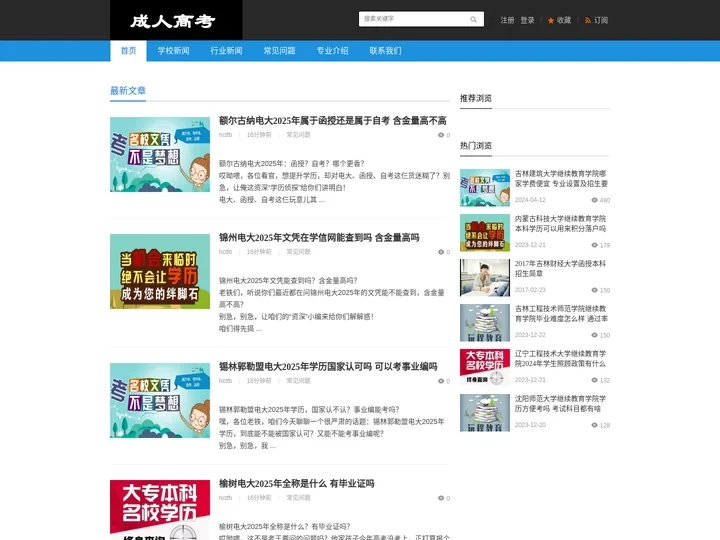Click 常见问题 category tag under 额尔古纳电大 article

(298, 135)
